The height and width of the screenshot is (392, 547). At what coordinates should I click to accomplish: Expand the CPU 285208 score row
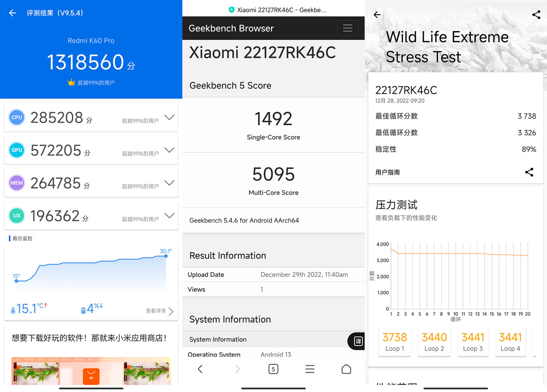[169, 117]
